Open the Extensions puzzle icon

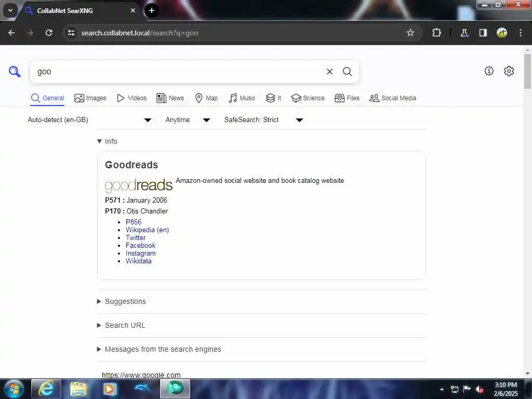click(436, 33)
